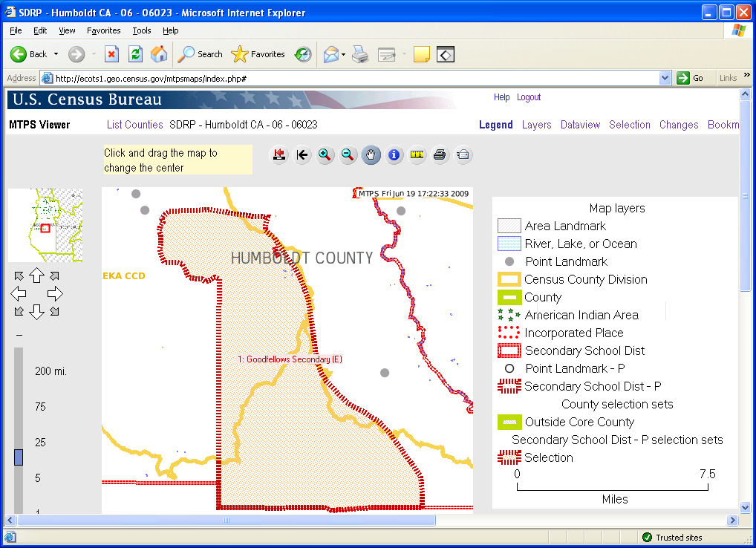Click the Help link in page header

pyautogui.click(x=501, y=97)
